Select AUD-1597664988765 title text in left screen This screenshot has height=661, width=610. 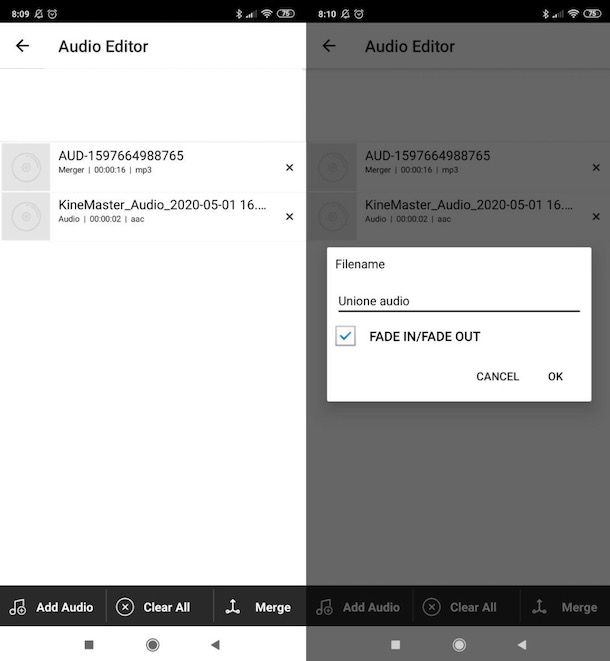121,156
